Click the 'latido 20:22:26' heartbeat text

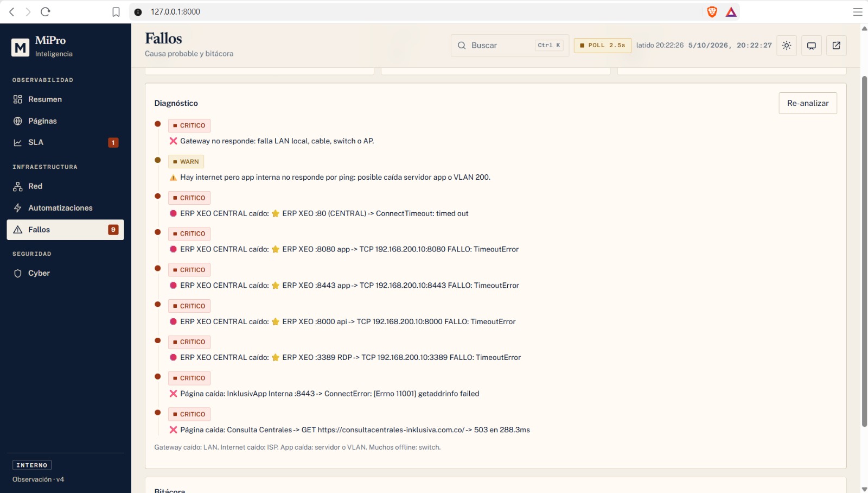pos(660,46)
